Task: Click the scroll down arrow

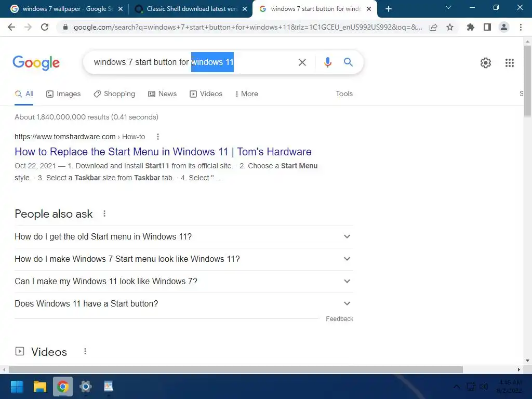Action: (527, 361)
